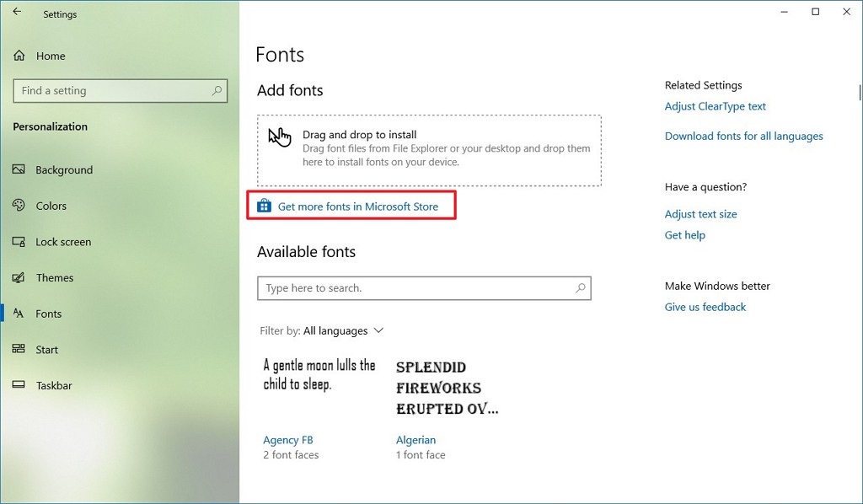This screenshot has height=504, width=863.
Task: Click Give us feedback link
Action: coord(705,307)
